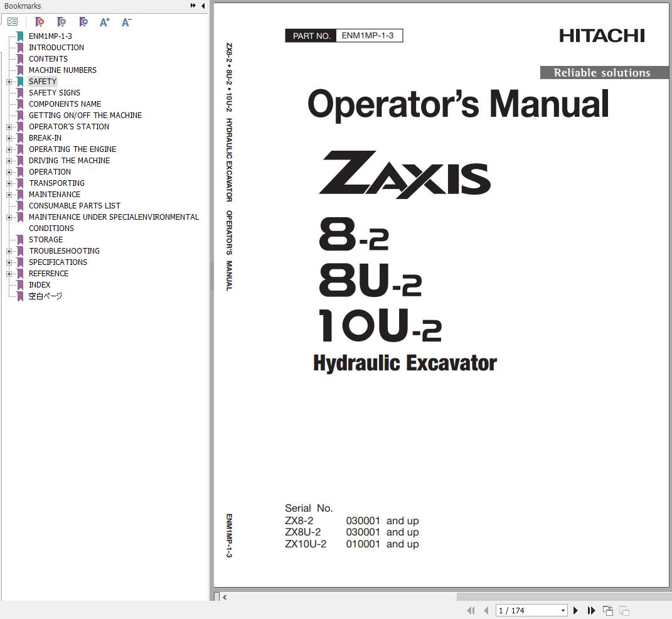Expand the SAFETY bookmark node
672x619 pixels.
tap(9, 82)
